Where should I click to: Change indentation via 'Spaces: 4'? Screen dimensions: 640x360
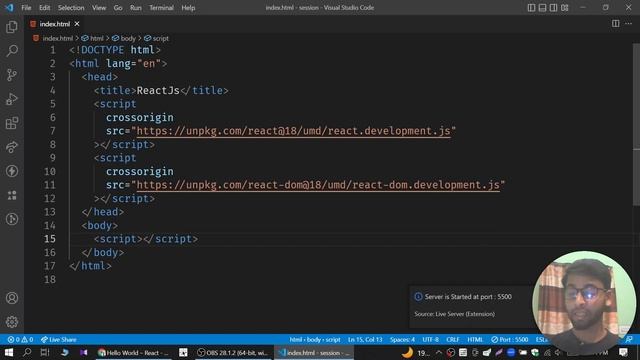tap(402, 340)
